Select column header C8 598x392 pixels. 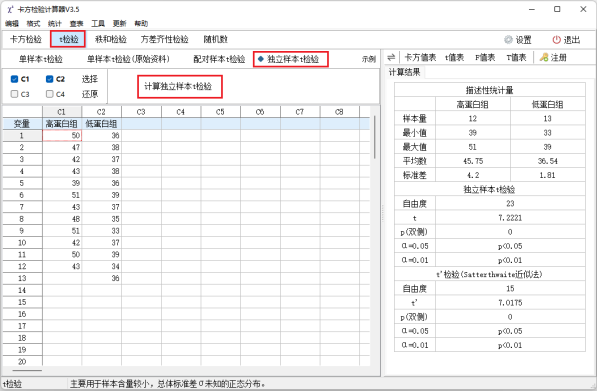(x=339, y=112)
